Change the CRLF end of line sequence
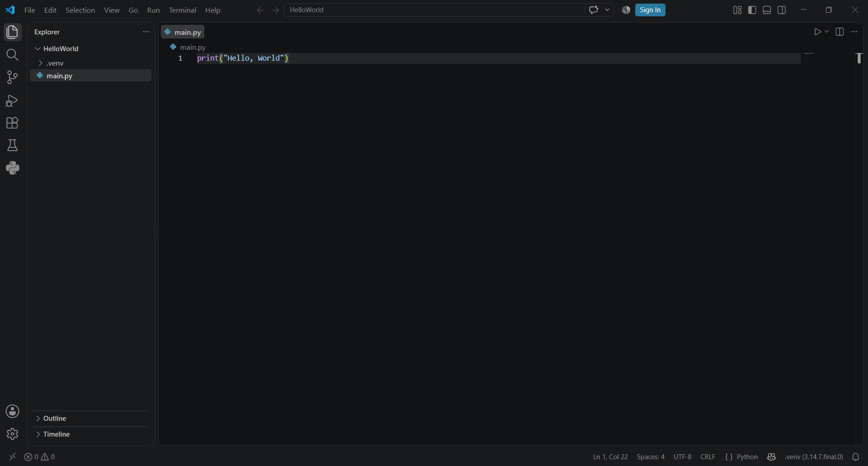Image resolution: width=868 pixels, height=466 pixels. (x=708, y=457)
